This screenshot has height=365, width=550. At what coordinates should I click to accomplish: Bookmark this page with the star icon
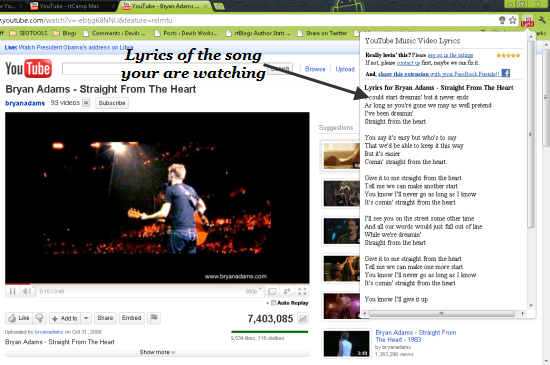coord(513,20)
